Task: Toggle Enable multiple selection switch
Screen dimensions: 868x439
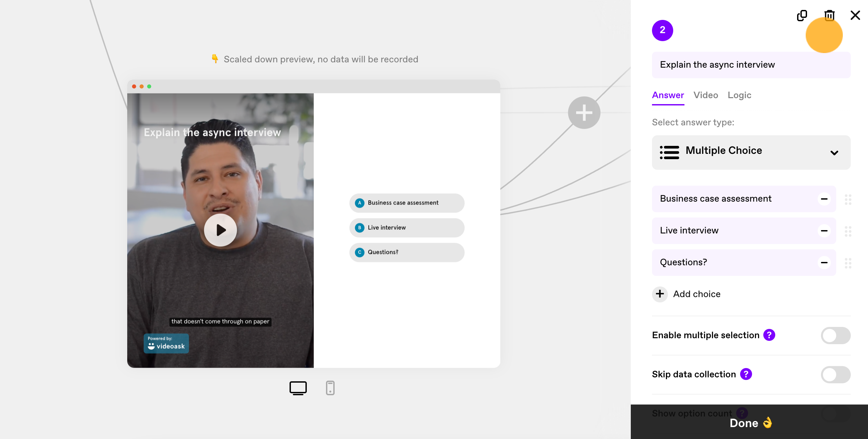Action: (x=835, y=336)
